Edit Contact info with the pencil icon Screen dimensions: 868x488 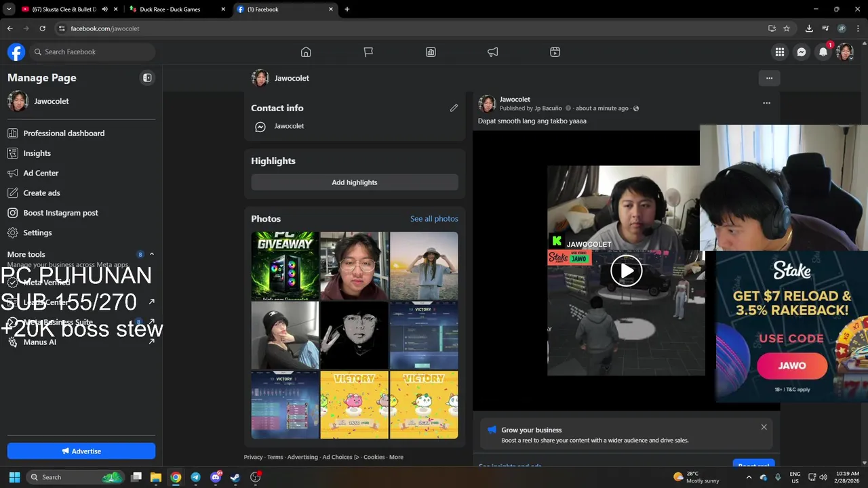(454, 108)
